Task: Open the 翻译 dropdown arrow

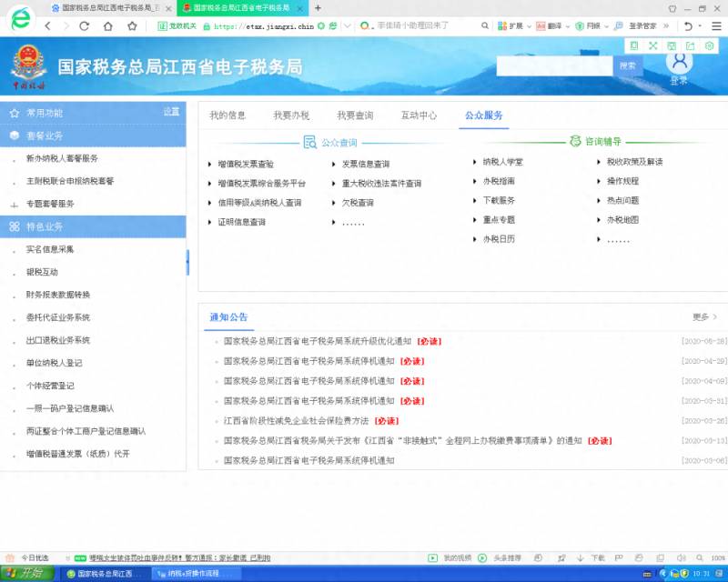Action: (567, 26)
